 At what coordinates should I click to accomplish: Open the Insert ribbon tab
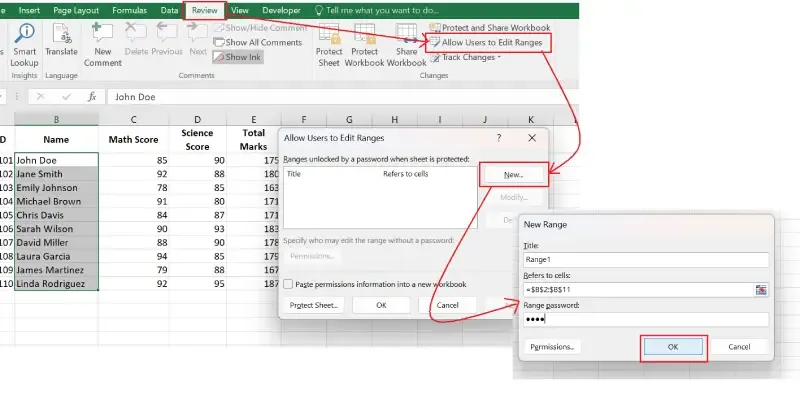(x=30, y=10)
